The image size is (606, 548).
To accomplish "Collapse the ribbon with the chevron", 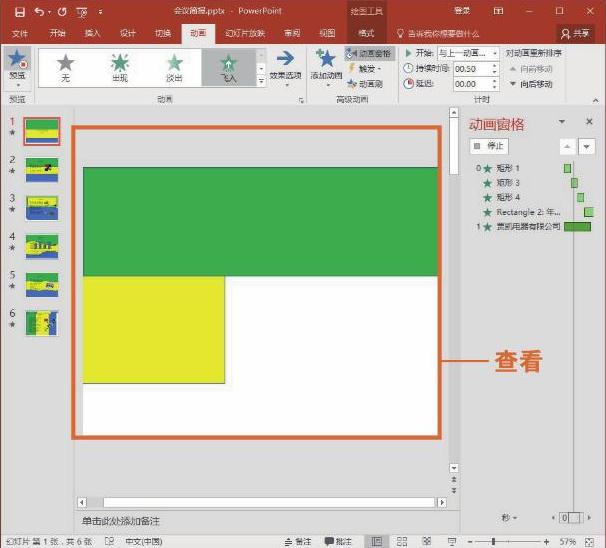I will pyautogui.click(x=595, y=100).
